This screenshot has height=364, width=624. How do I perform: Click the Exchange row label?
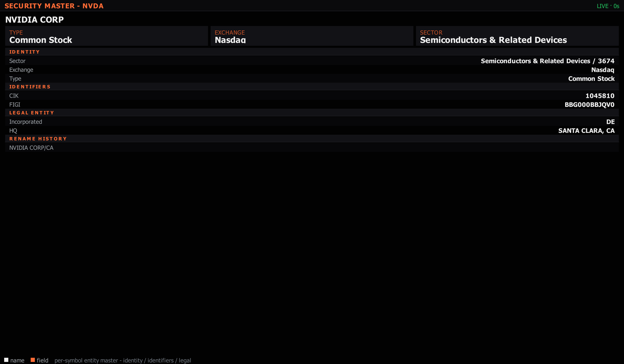(x=21, y=70)
